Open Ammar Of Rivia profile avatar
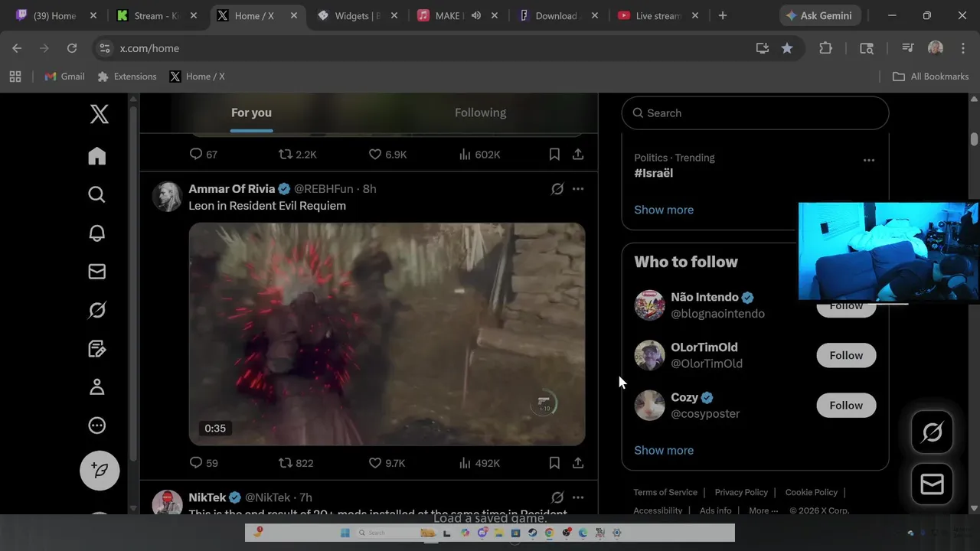Screen dimensions: 980x551 [167, 197]
